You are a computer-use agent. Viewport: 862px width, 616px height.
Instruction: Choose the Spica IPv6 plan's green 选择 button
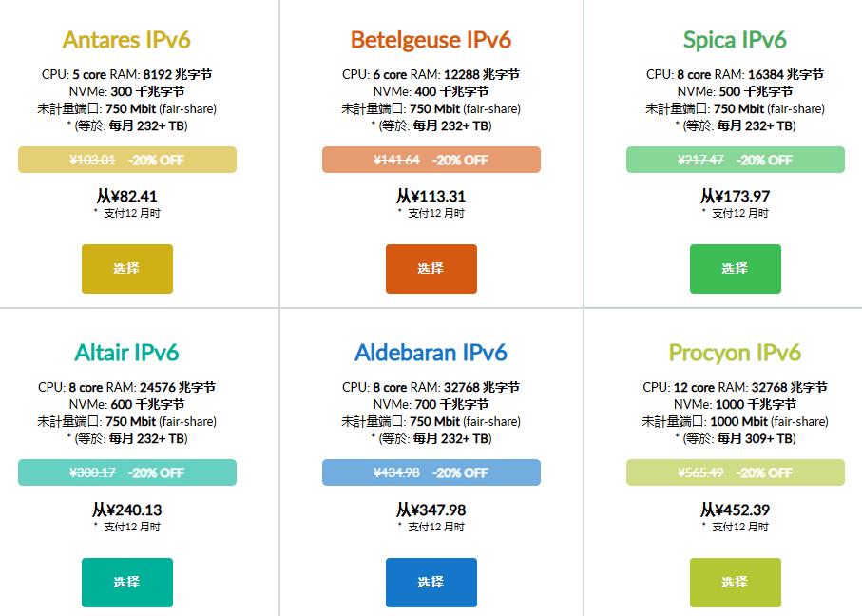point(735,269)
